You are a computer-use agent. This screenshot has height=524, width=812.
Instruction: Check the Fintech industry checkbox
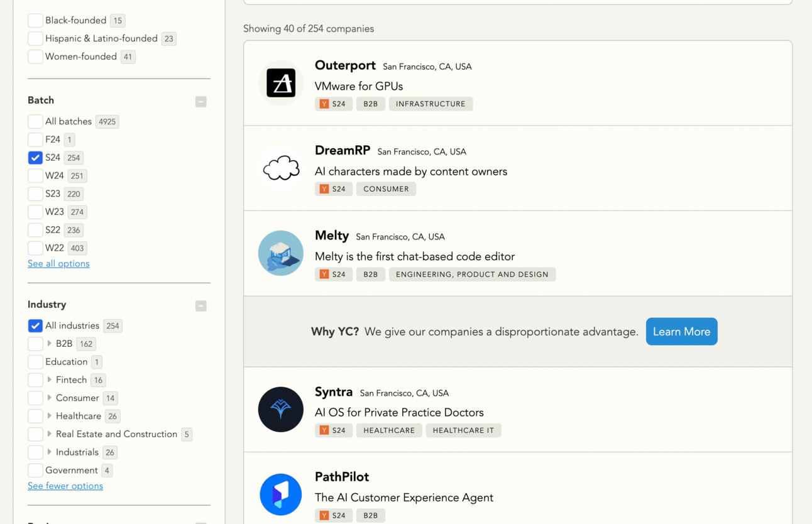(35, 380)
